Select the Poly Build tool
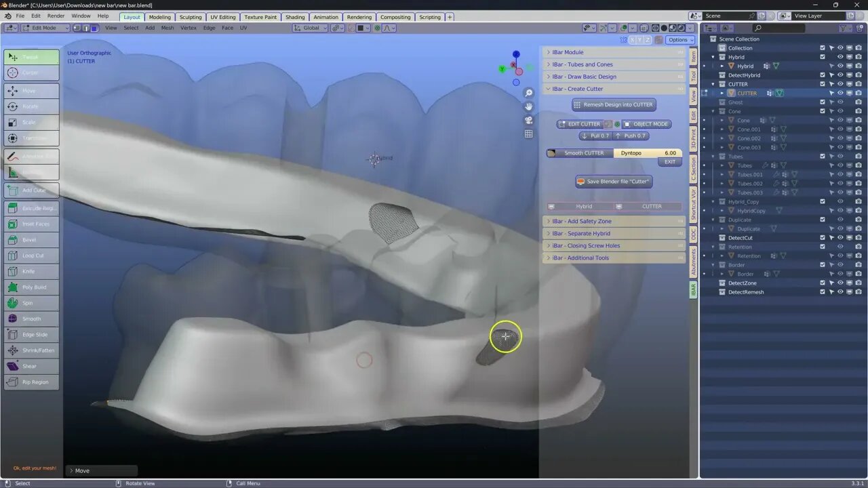Screen dimensions: 868x488 pos(31,287)
